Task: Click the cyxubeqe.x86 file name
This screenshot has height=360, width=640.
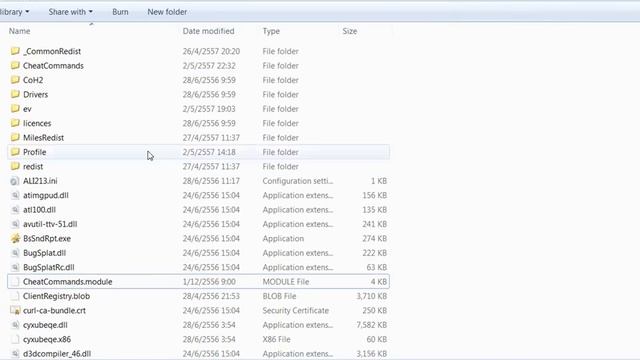Action: [x=47, y=339]
